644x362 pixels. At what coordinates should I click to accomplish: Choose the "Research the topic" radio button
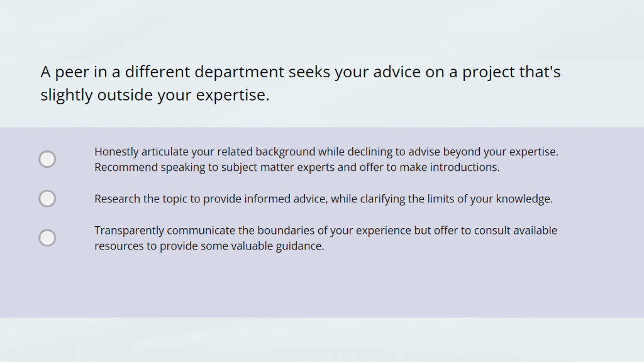click(47, 199)
